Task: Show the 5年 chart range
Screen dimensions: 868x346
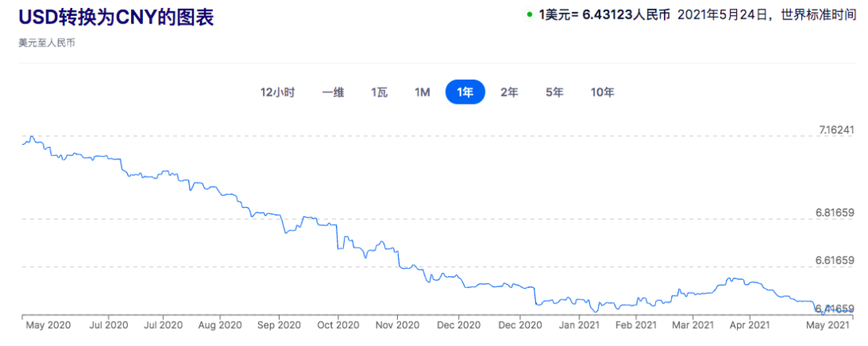Action: coord(554,93)
